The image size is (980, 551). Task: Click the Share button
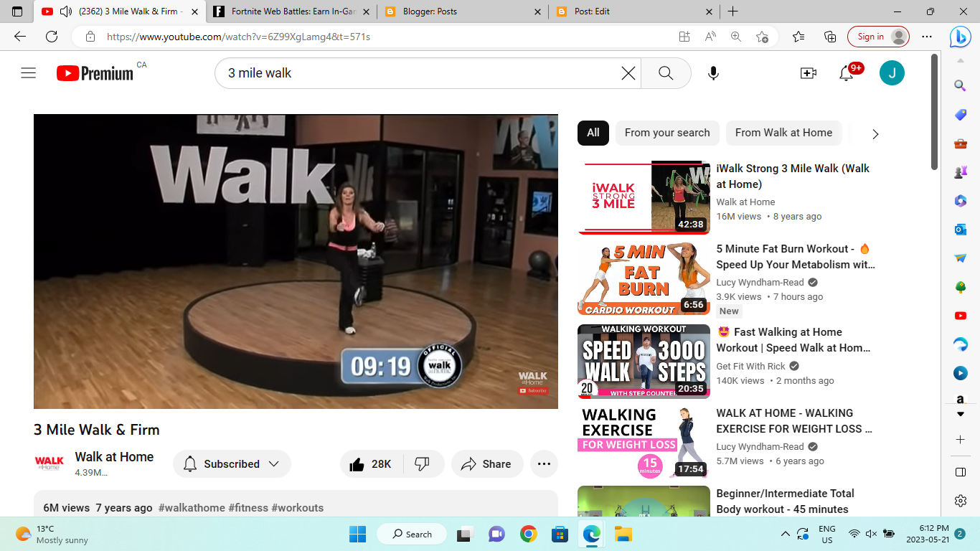pyautogui.click(x=487, y=464)
